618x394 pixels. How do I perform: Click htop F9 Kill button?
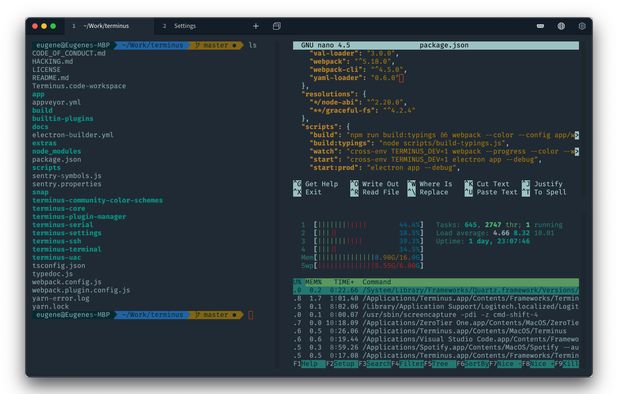[567, 364]
